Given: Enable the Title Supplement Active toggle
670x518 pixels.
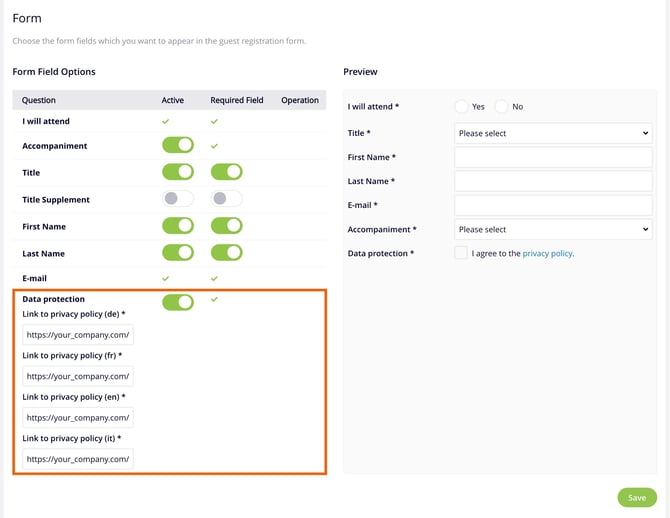Looking at the screenshot, I should point(178,199).
